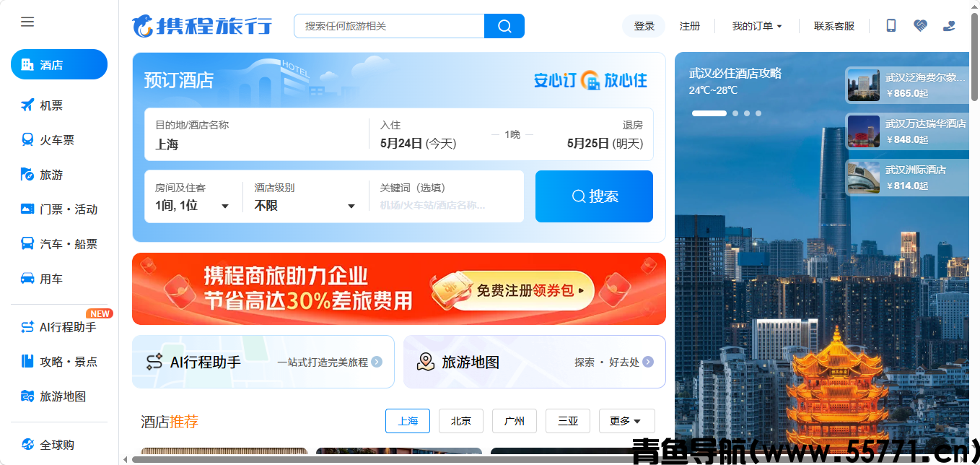This screenshot has width=980, height=465.
Task: Open the 携程商旅 promotional banner
Action: 399,289
